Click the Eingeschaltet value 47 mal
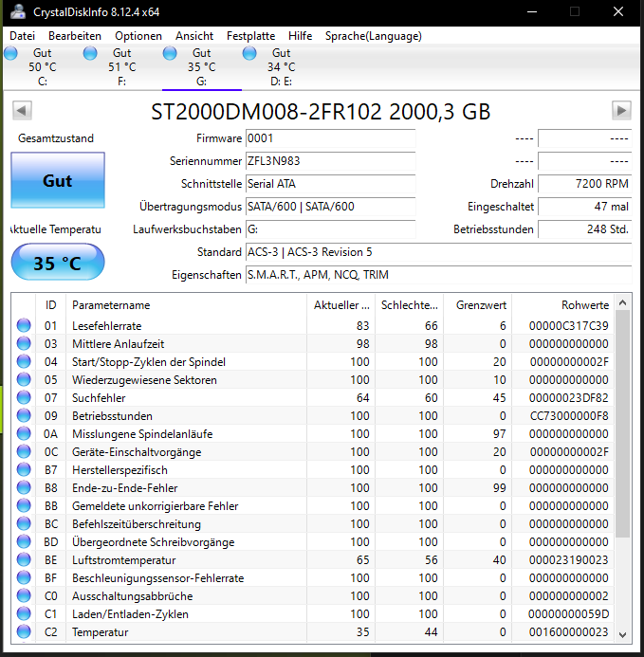Image resolution: width=644 pixels, height=657 pixels. (585, 206)
